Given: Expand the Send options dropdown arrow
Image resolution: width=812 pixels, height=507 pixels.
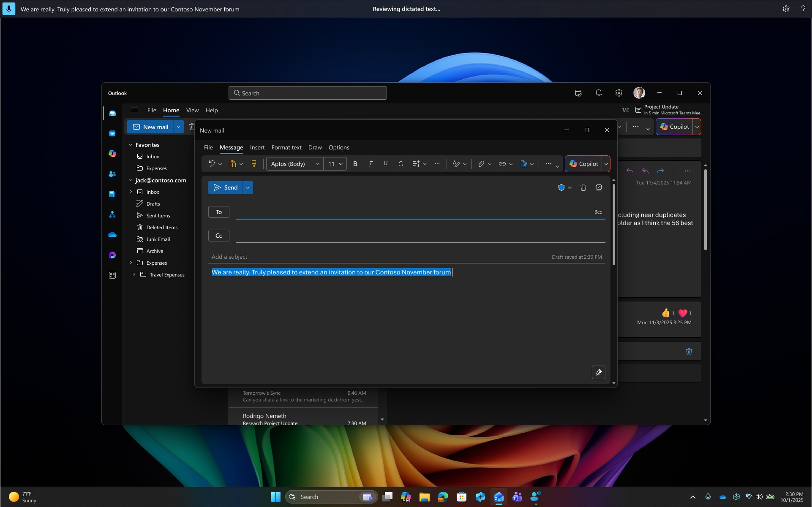Looking at the screenshot, I should tap(248, 187).
